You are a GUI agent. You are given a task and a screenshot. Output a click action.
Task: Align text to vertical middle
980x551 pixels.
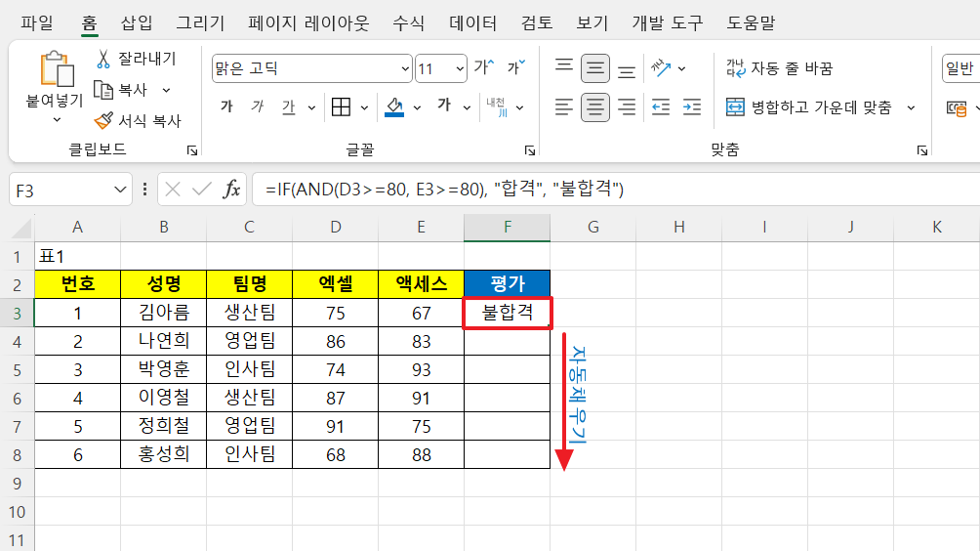click(595, 68)
